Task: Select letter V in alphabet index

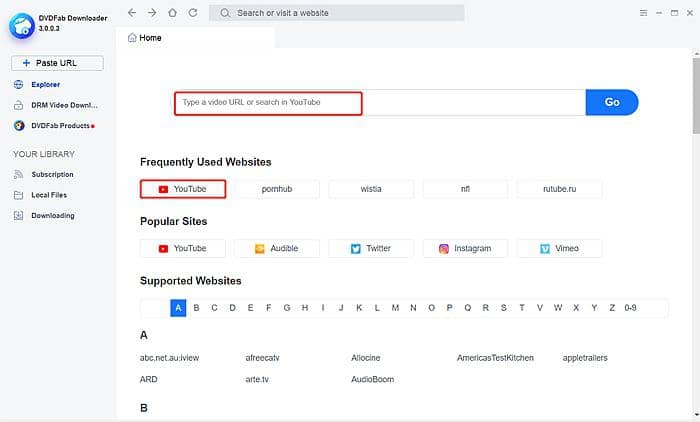Action: (x=540, y=308)
